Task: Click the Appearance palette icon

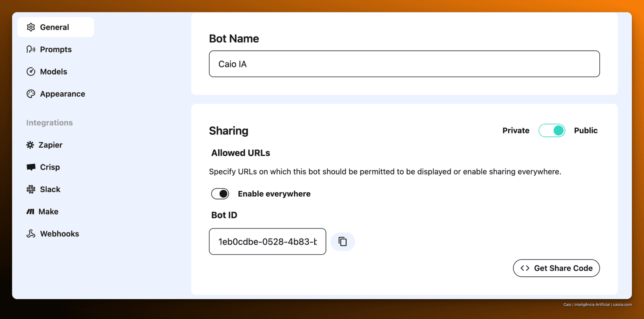Action: pyautogui.click(x=31, y=94)
